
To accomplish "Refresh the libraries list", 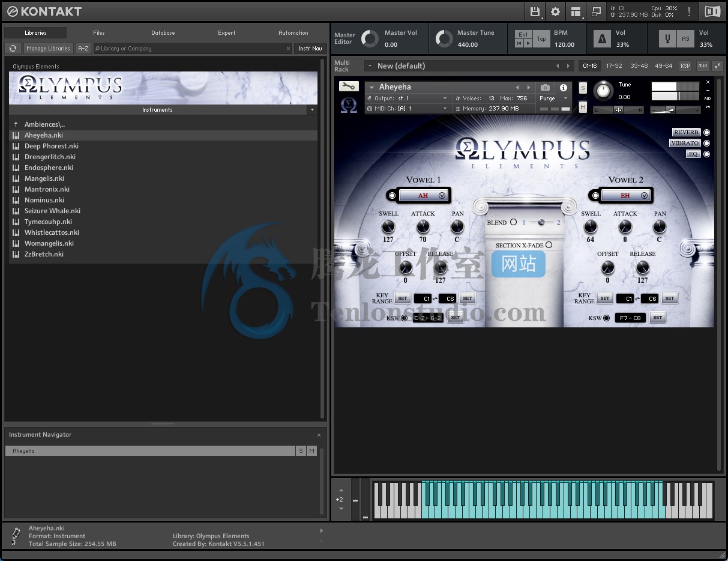I will click(x=13, y=49).
